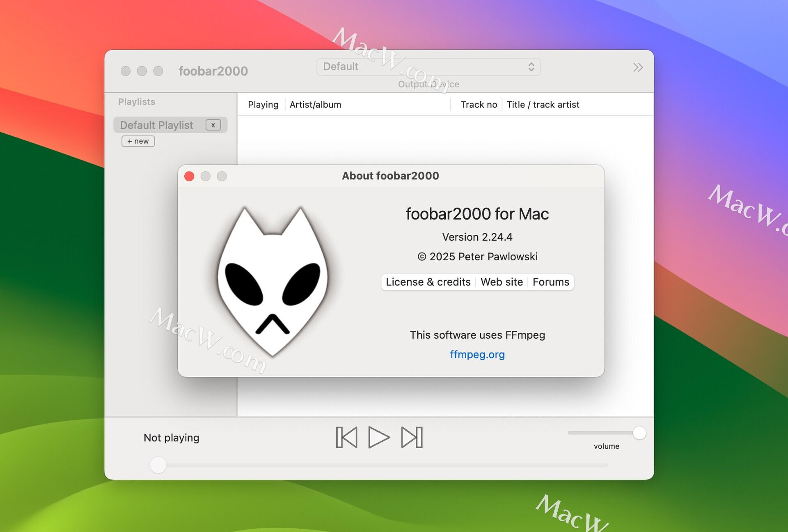Click the Playlists sidebar heading

pos(137,102)
